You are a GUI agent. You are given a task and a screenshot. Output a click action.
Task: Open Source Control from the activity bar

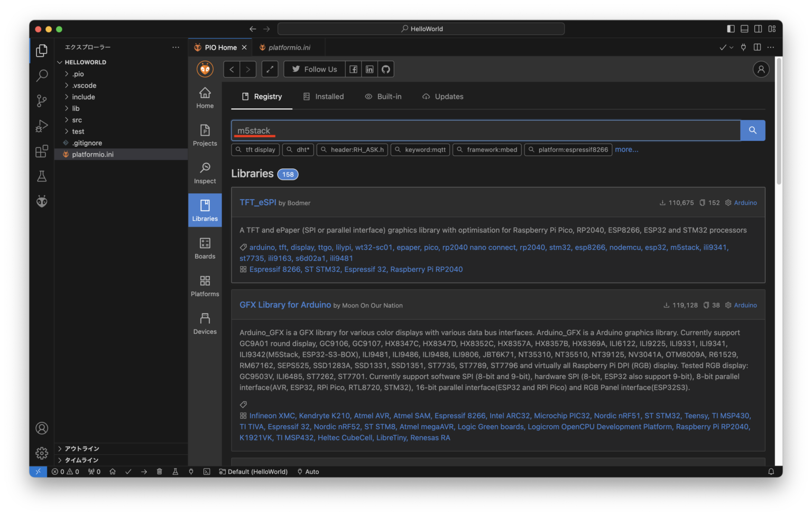42,101
